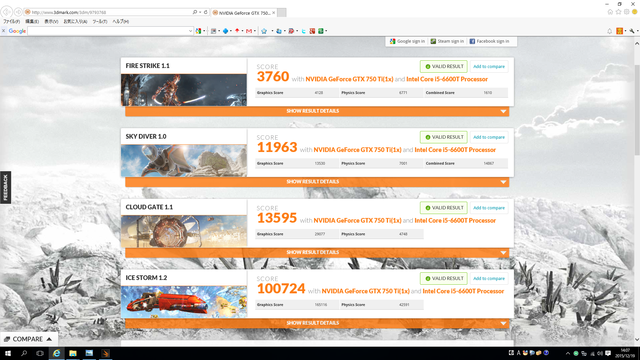The width and height of the screenshot is (640, 360).
Task: Click the Gmail icon in Google toolbar
Action: [x=249, y=31]
